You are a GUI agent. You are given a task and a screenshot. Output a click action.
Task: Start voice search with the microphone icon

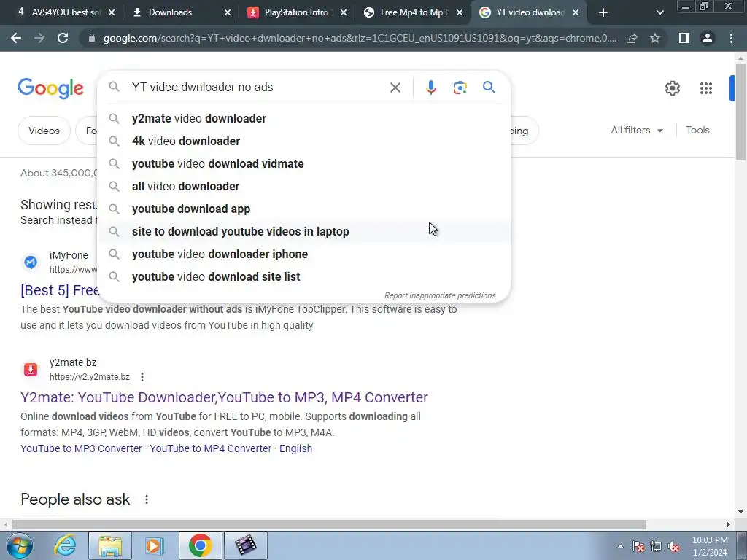click(x=430, y=87)
